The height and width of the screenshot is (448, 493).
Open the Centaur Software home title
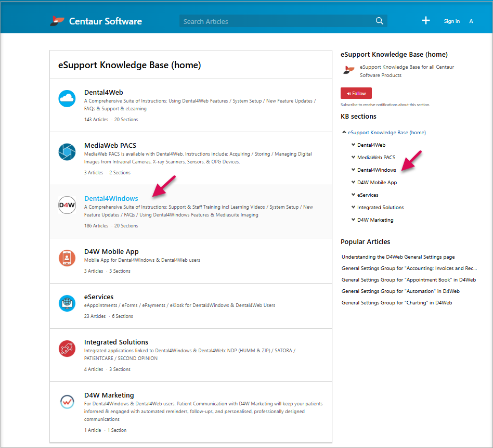point(106,21)
